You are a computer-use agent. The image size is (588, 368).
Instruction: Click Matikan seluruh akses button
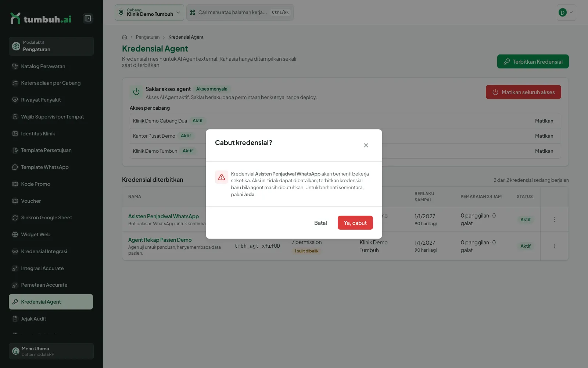click(x=523, y=92)
